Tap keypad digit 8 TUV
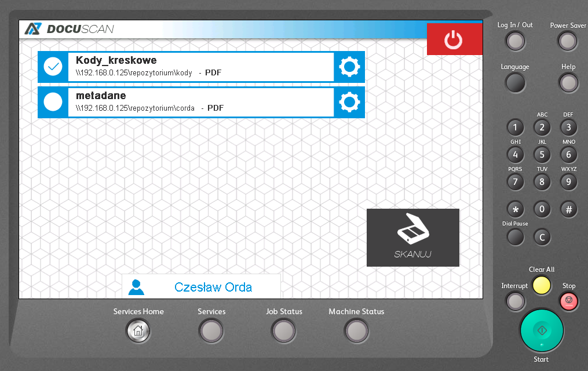 [x=542, y=182]
